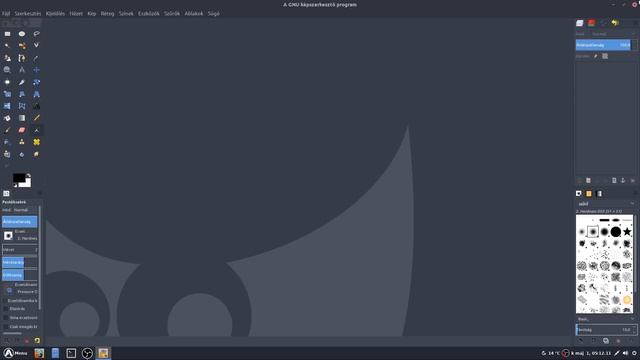Click the Anchor floating layer button
Screen dimensions: 640x360
[623, 180]
